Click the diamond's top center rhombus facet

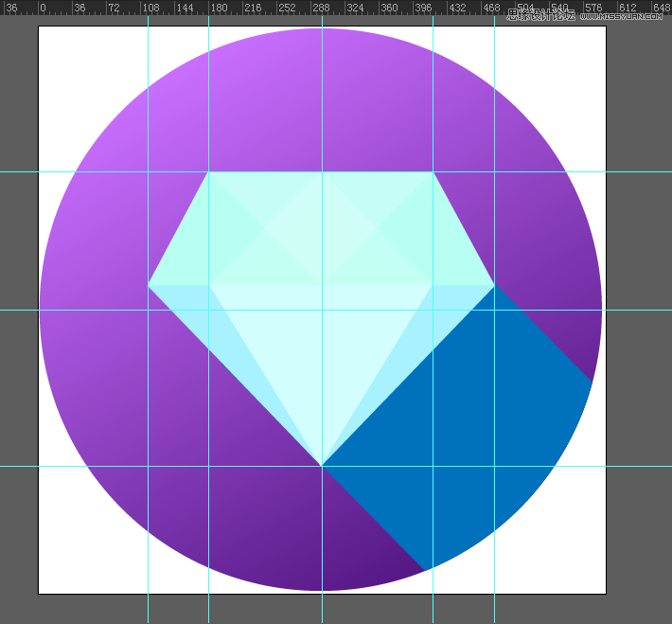click(x=322, y=227)
